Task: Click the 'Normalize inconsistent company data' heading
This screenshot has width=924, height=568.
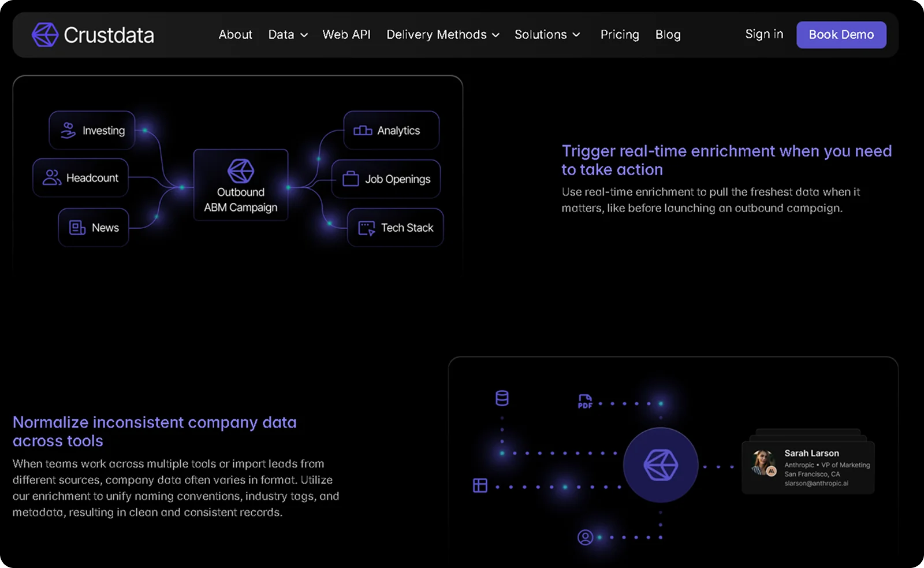Action: [x=154, y=432]
